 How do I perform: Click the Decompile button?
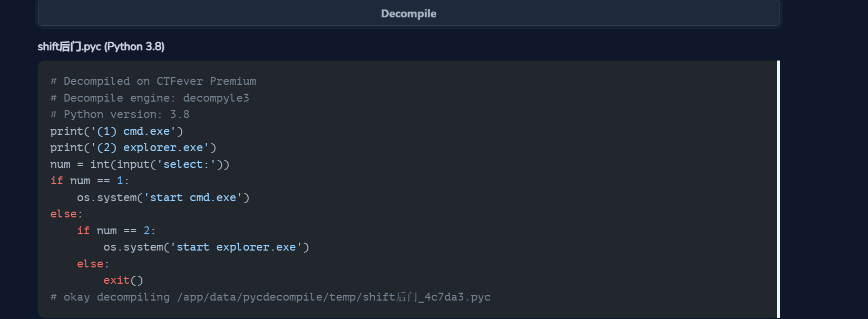click(x=408, y=14)
